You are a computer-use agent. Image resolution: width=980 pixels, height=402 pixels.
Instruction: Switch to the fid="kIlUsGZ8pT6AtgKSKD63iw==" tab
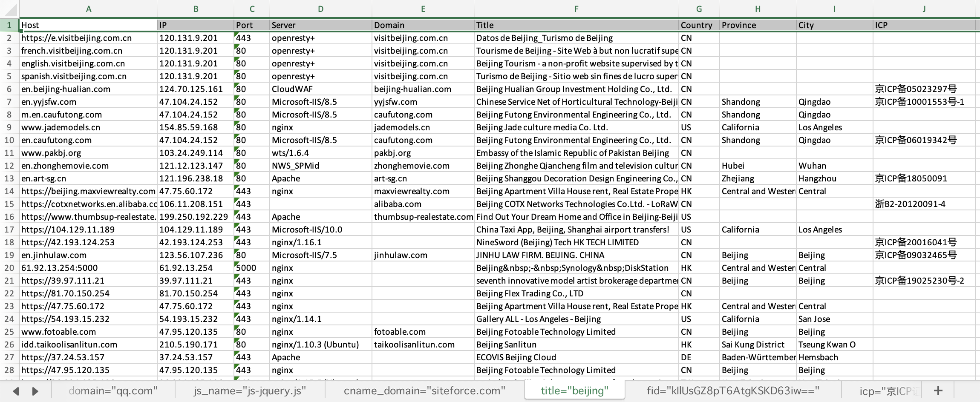(x=733, y=391)
